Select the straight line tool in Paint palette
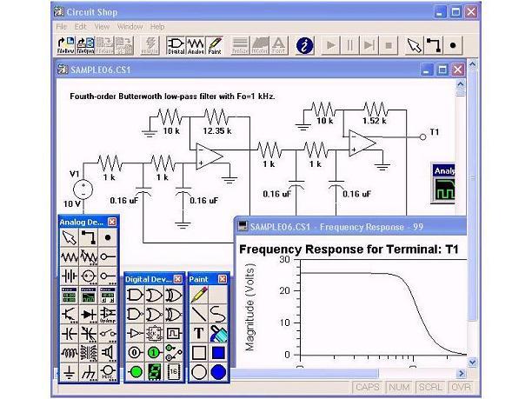532x399 pixels. tap(199, 315)
